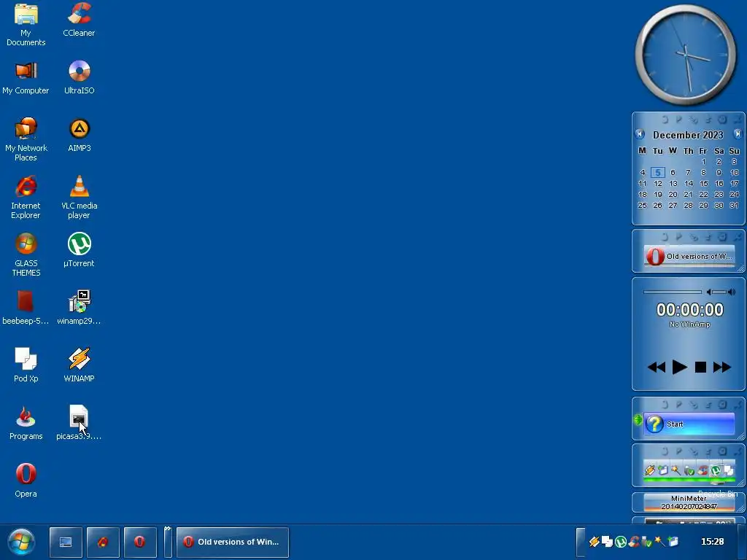Select the Pod Xp desktop shortcut
This screenshot has width=747, height=560.
click(26, 366)
